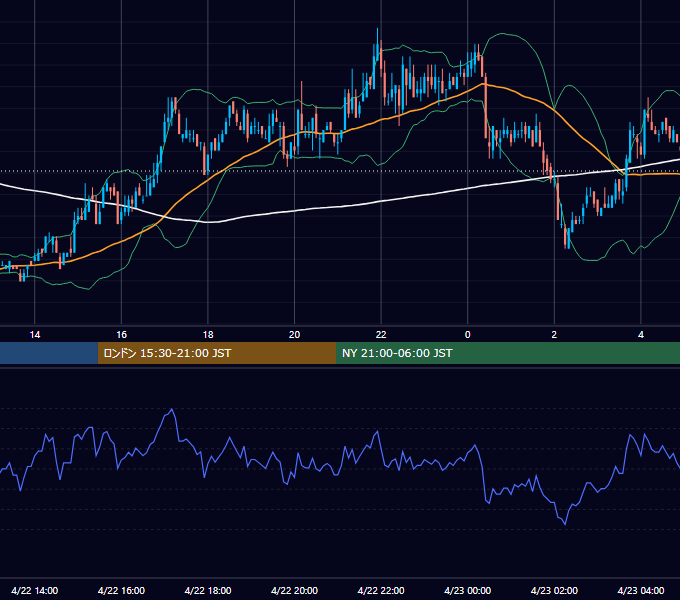This screenshot has width=680, height=600.
Task: Click the blue session bar before London
Action: coord(49,353)
